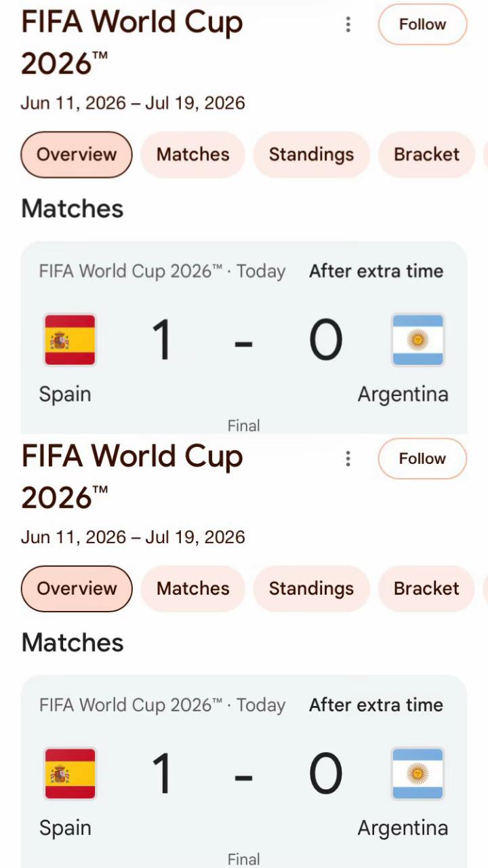Tap the lower Follow button
488x868 pixels.
click(x=422, y=458)
